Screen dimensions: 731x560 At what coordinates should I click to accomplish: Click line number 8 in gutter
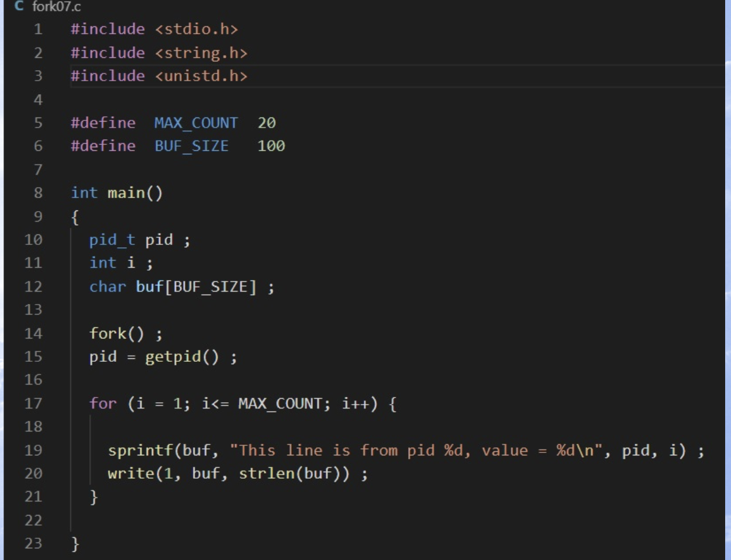38,193
